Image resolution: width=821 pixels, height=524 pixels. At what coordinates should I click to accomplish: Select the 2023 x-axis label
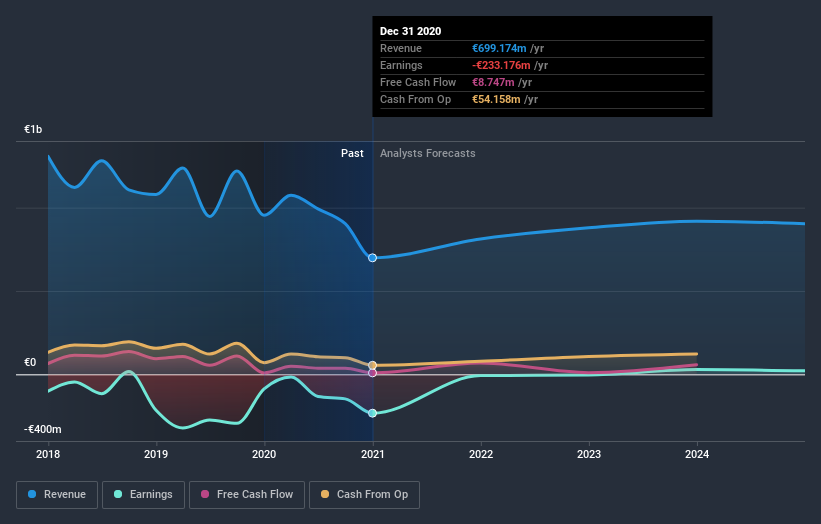click(x=589, y=454)
